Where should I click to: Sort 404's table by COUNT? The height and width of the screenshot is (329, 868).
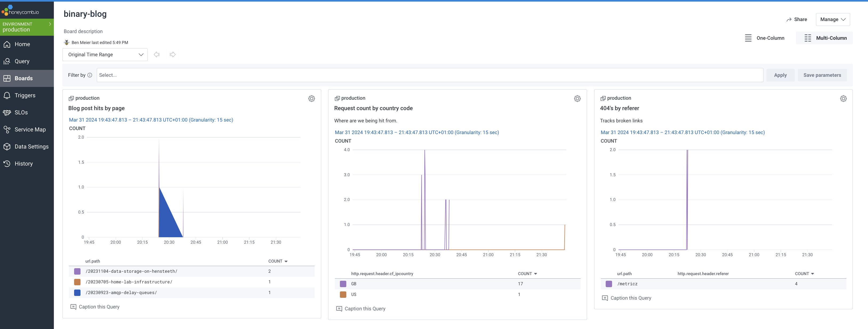(804, 274)
